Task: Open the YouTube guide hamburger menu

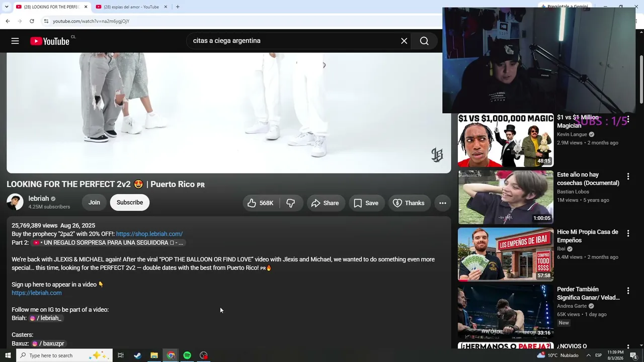Action: pos(15,41)
